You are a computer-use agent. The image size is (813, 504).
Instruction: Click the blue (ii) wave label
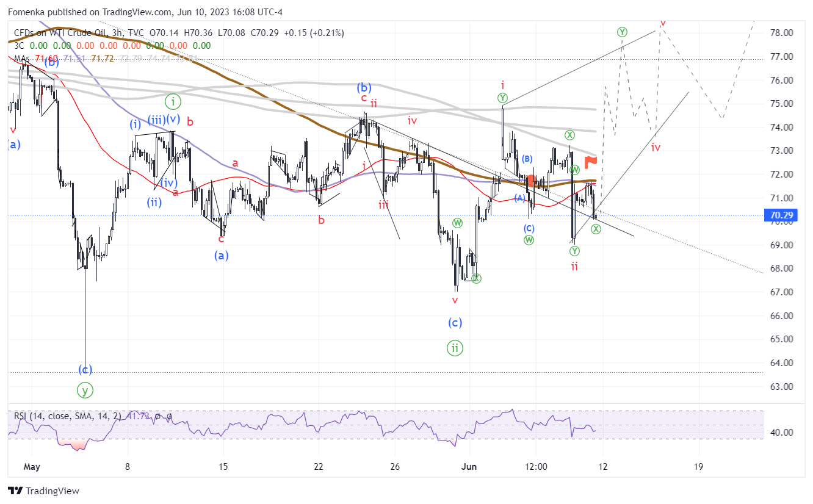[154, 202]
